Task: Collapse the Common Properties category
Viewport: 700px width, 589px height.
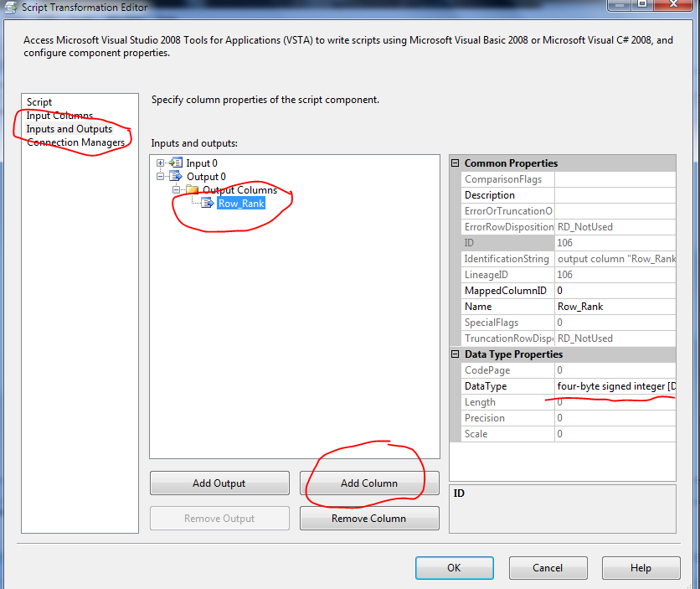Action: [456, 163]
